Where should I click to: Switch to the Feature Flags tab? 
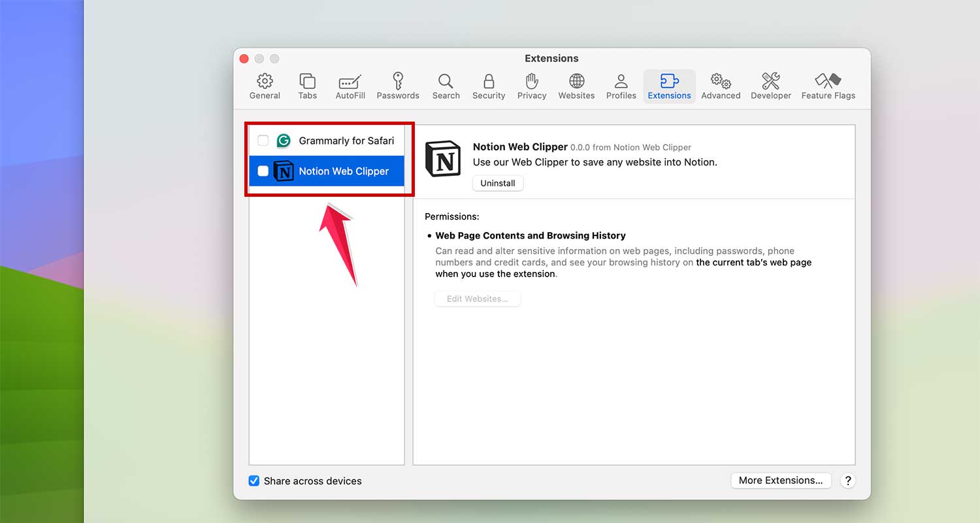(x=828, y=86)
